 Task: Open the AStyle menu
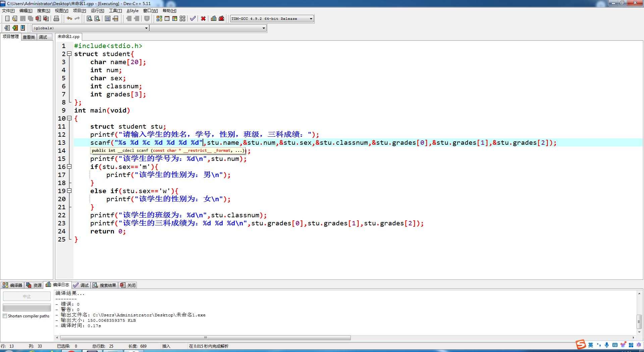click(132, 11)
